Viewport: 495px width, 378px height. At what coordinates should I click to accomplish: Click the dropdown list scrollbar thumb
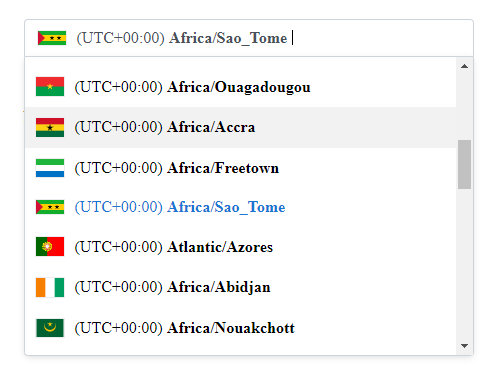pos(464,164)
